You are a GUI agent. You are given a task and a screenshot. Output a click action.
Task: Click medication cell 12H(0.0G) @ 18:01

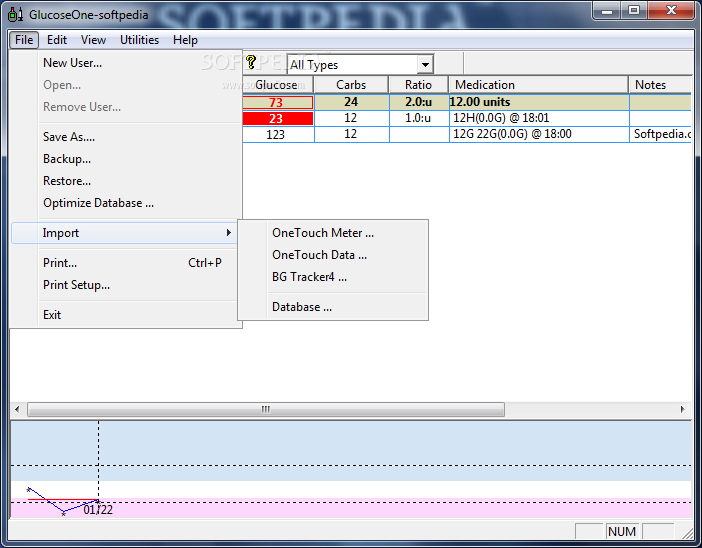pyautogui.click(x=539, y=118)
